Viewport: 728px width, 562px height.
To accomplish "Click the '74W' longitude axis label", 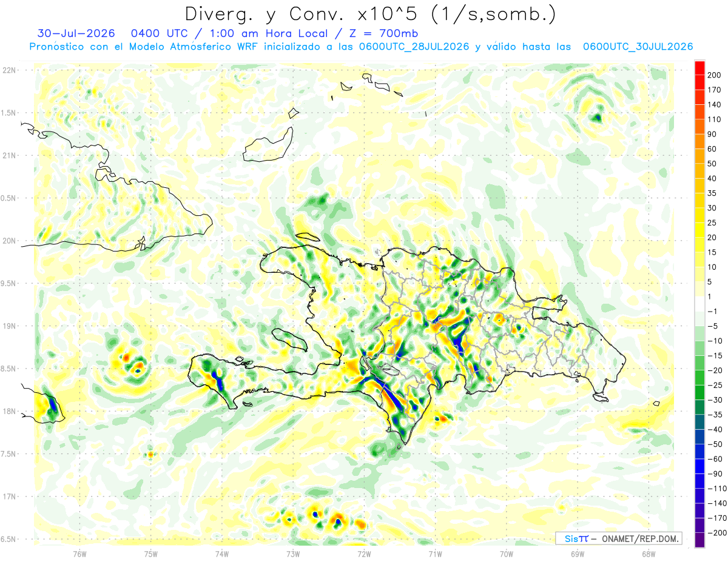I will [x=222, y=554].
